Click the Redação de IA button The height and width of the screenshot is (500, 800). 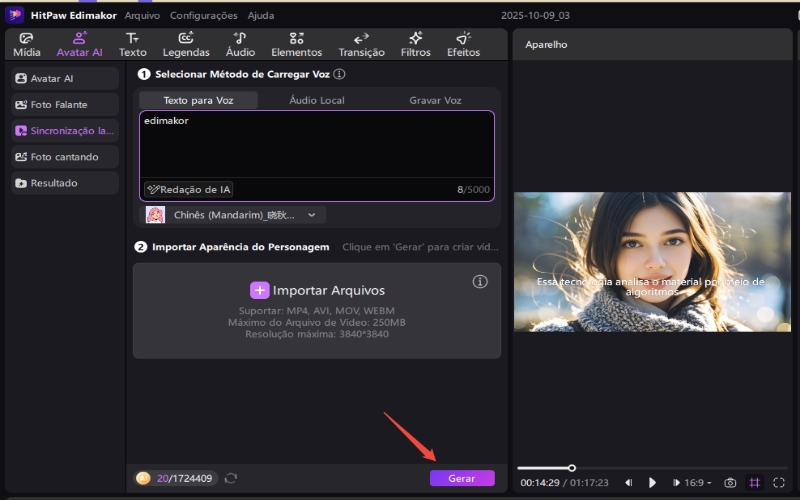coord(189,190)
